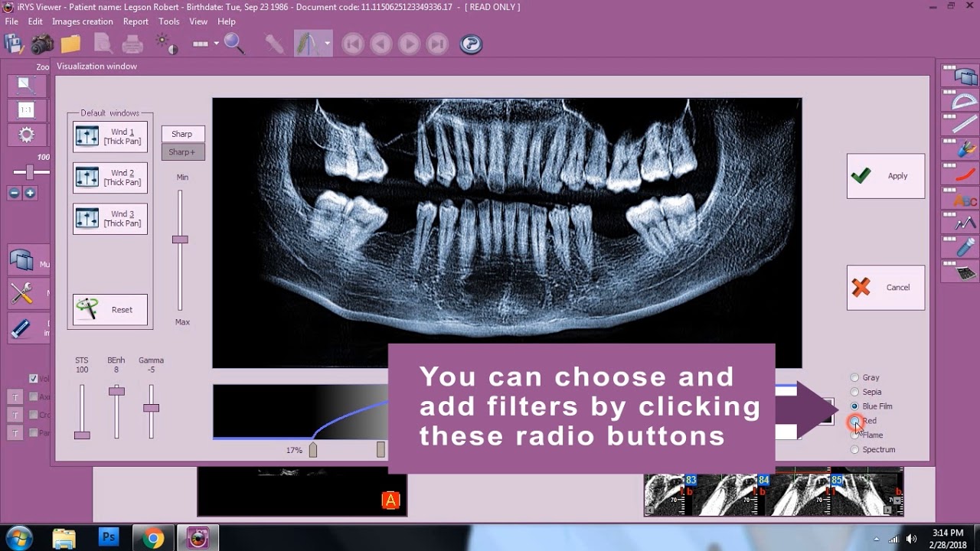Open Photoshop from the Windows taskbar

tap(109, 538)
